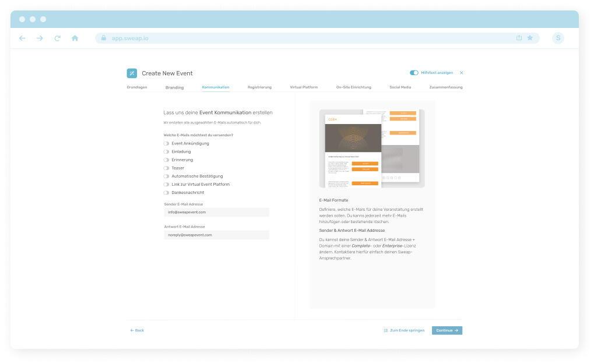The height and width of the screenshot is (364, 594).
Task: Close the event wizard with X
Action: tap(462, 73)
